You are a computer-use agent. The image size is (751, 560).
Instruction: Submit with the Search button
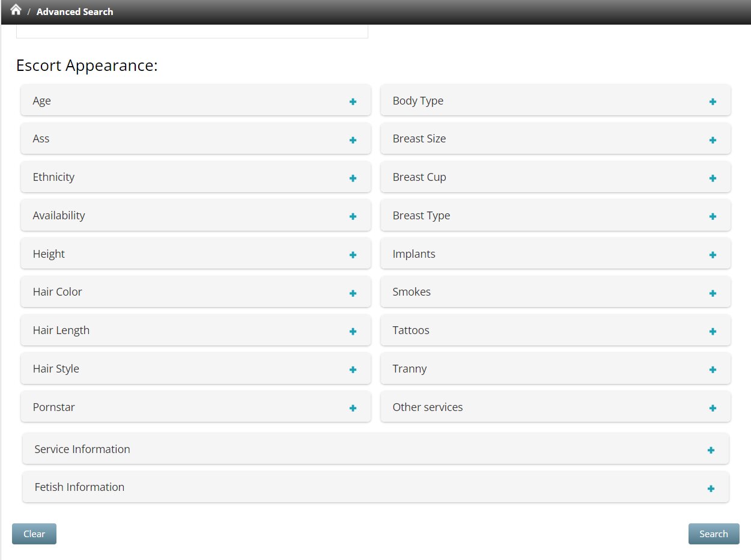(714, 534)
